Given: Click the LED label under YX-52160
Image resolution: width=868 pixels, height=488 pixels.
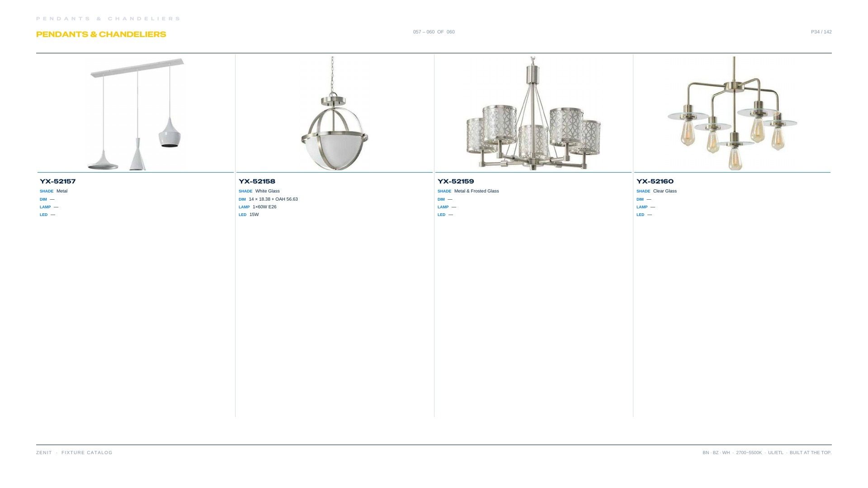Looking at the screenshot, I should point(640,215).
